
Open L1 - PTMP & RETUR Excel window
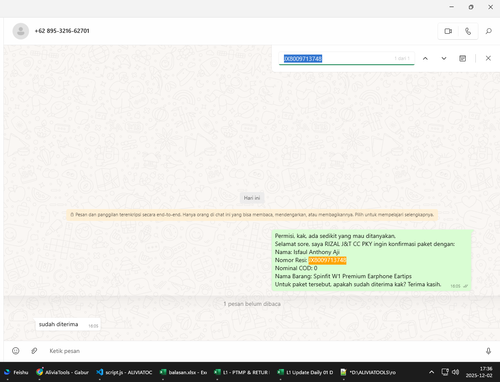point(242,372)
